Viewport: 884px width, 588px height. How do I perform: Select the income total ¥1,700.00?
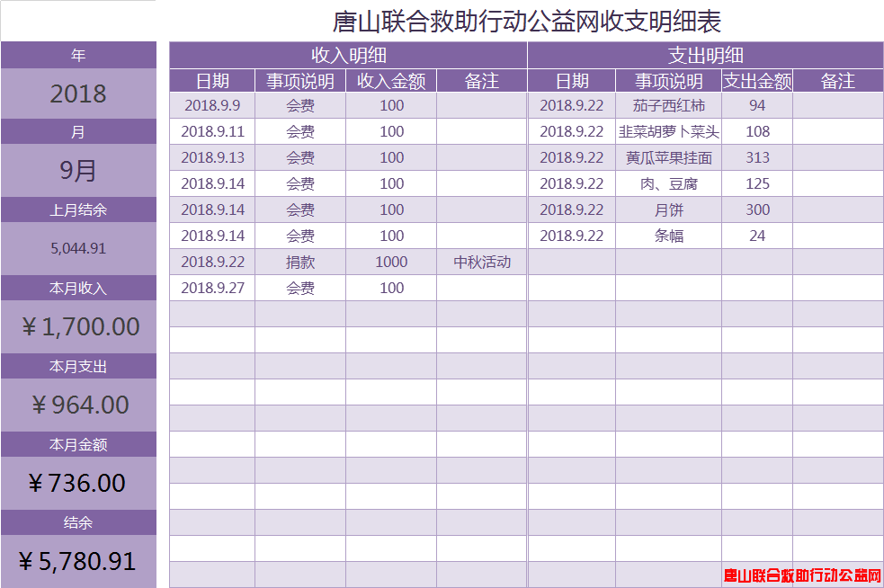pos(81,327)
